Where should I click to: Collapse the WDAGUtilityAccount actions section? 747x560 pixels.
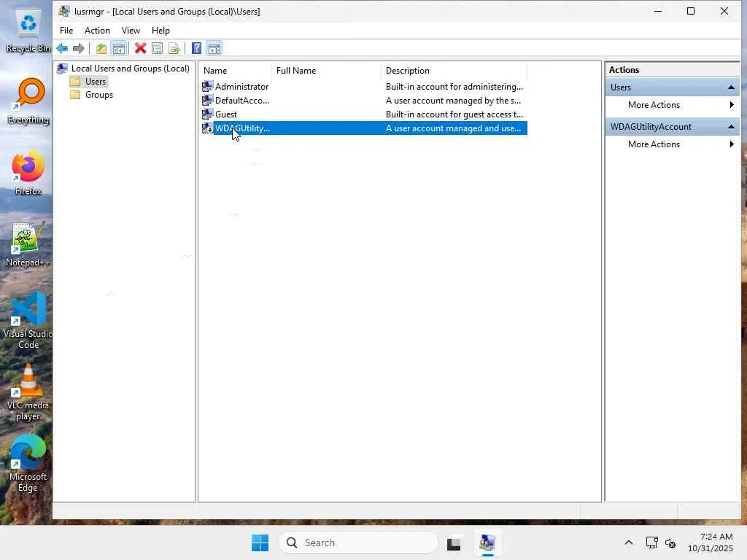click(731, 127)
